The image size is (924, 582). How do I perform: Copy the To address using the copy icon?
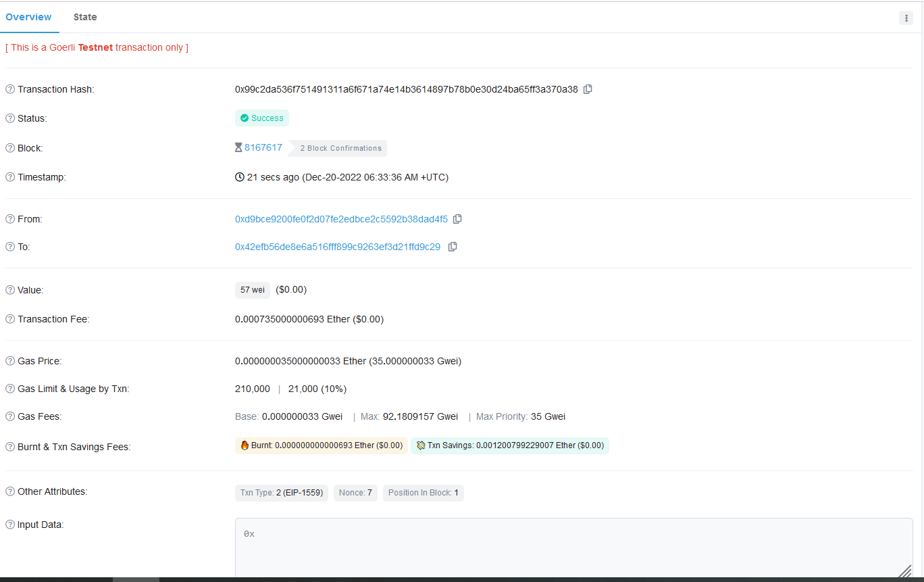[452, 246]
